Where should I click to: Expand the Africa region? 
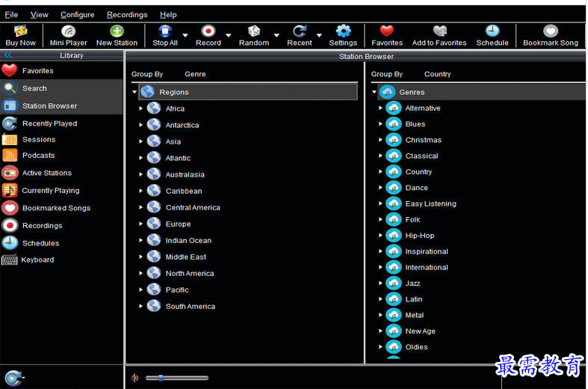pos(141,108)
